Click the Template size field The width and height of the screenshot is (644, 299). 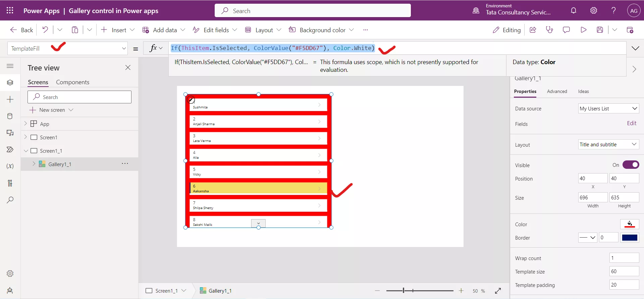pyautogui.click(x=624, y=271)
